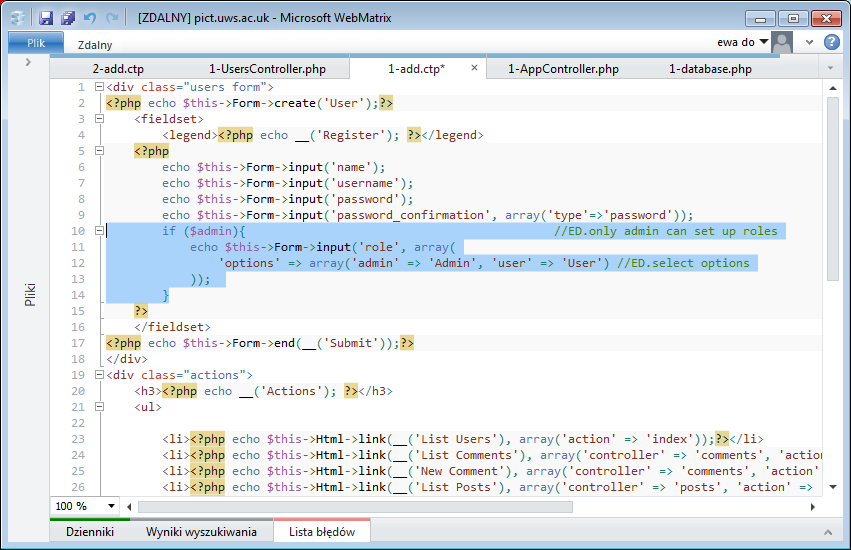Screen dimensions: 851x550
Task: Collapse the if ($admin) block on line 10
Action: tap(99, 231)
